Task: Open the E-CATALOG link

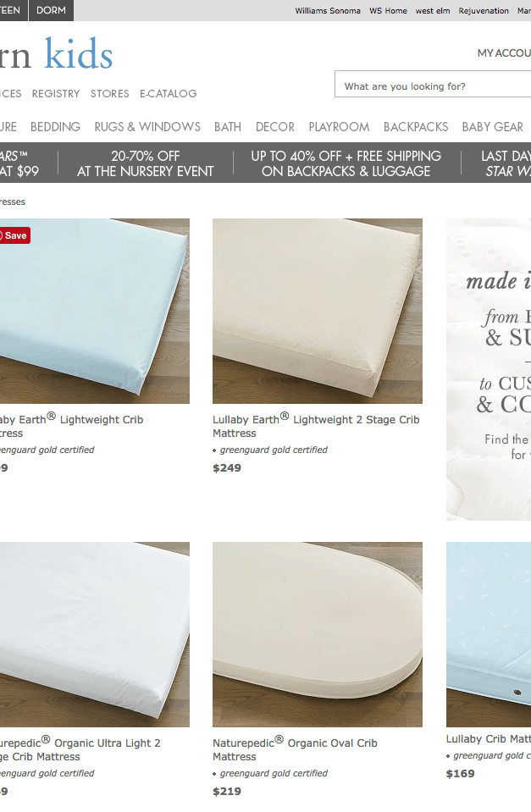Action: click(x=169, y=94)
